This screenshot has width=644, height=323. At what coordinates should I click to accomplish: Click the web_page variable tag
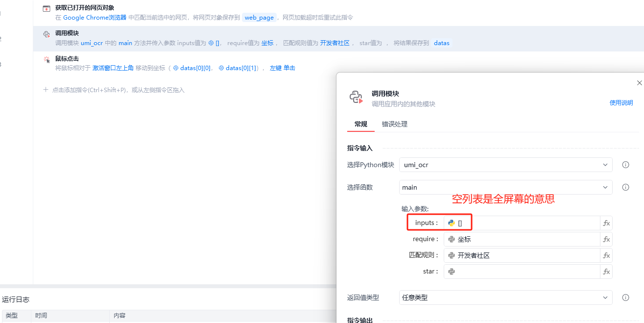259,18
